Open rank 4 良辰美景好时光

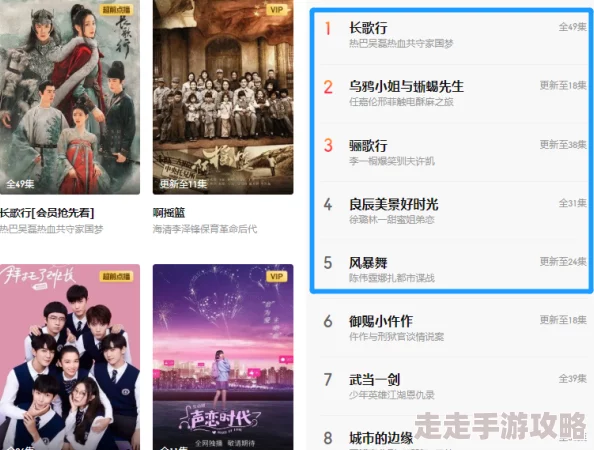[453, 211]
